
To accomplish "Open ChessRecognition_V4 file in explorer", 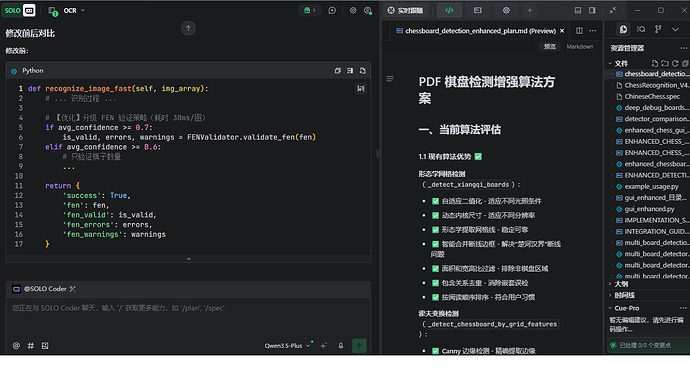I will 652,85.
